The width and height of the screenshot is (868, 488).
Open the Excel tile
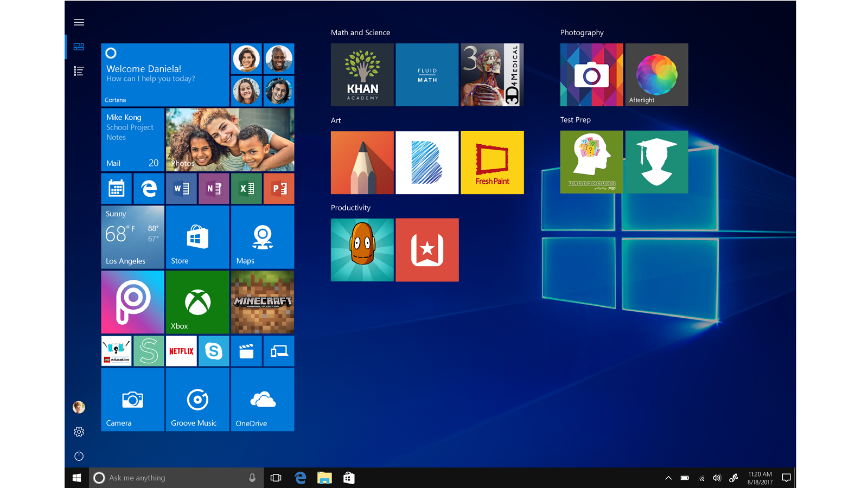click(246, 188)
